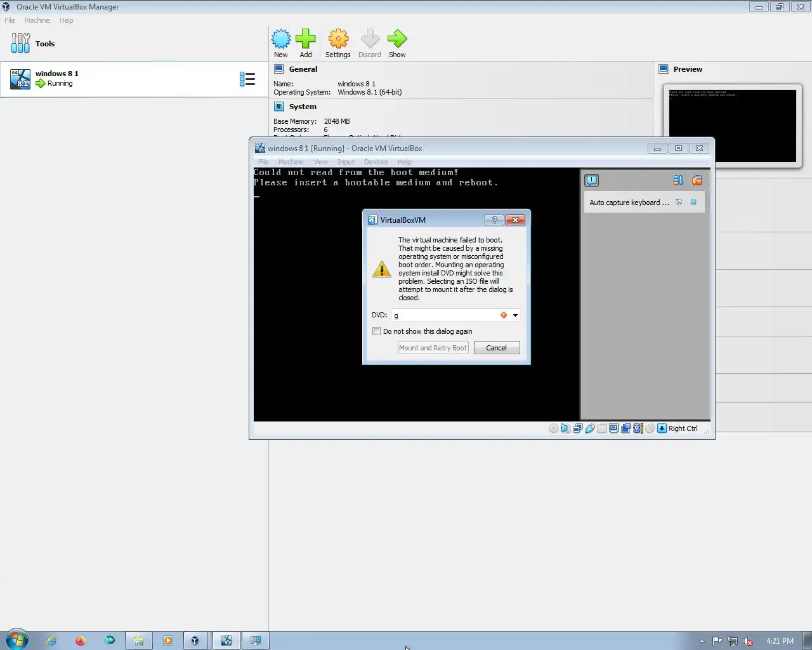Click the display status bar icon

(613, 428)
